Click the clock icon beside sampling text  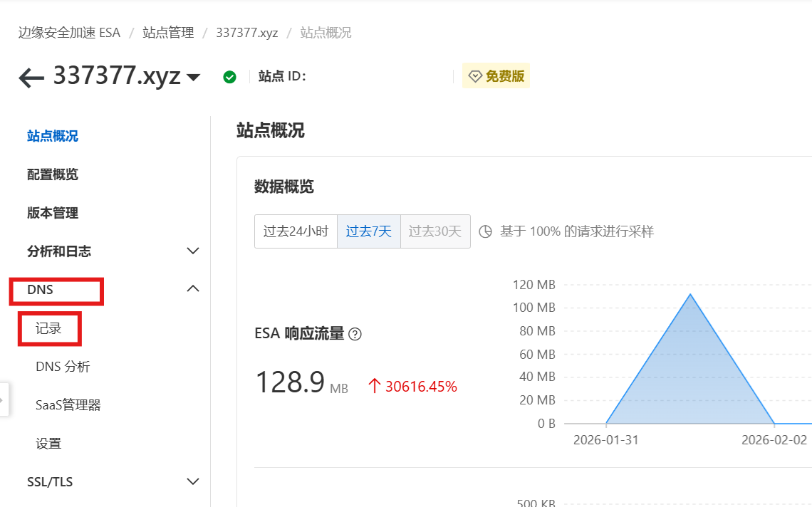pyautogui.click(x=486, y=231)
